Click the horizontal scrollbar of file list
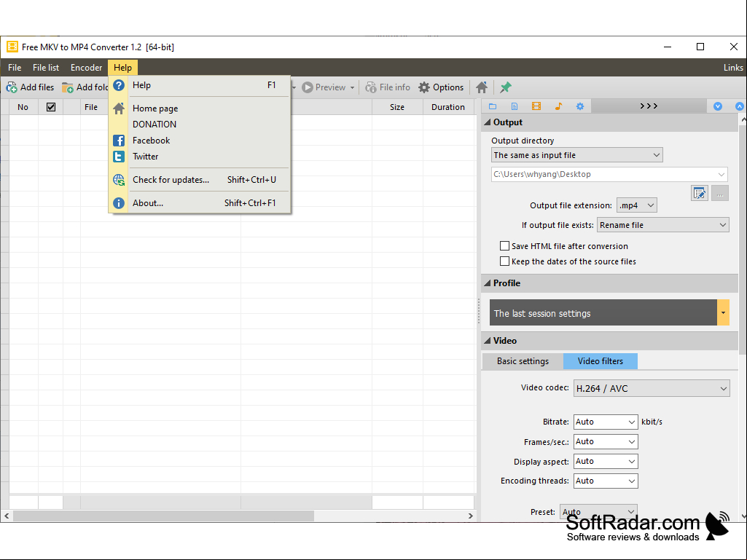The height and width of the screenshot is (560, 747). tap(163, 516)
